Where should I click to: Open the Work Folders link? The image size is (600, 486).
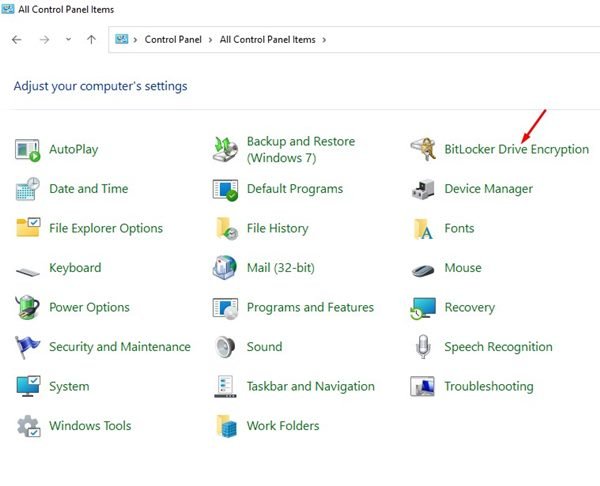click(283, 426)
